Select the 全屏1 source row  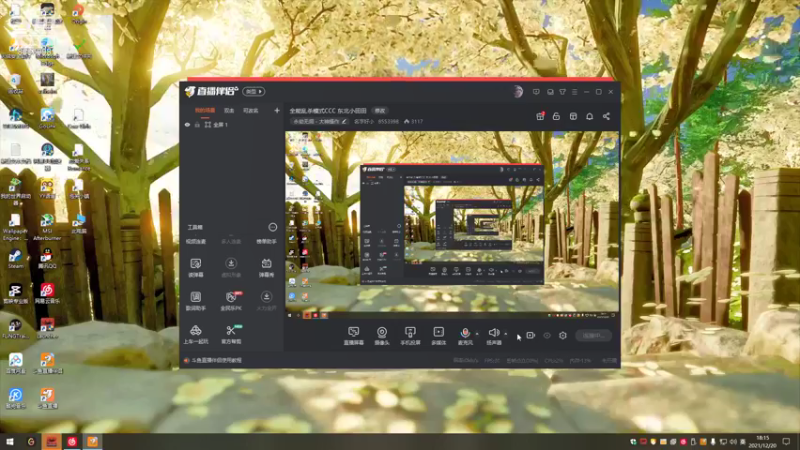click(232, 124)
